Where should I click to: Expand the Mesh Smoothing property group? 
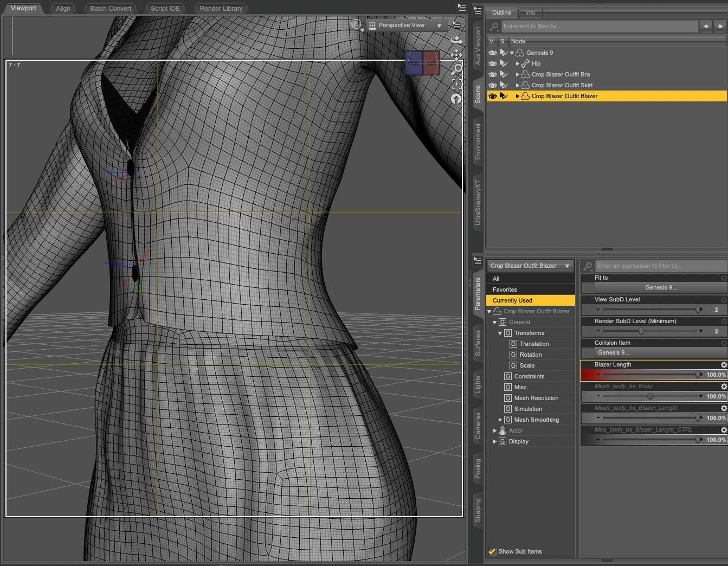[x=500, y=420]
